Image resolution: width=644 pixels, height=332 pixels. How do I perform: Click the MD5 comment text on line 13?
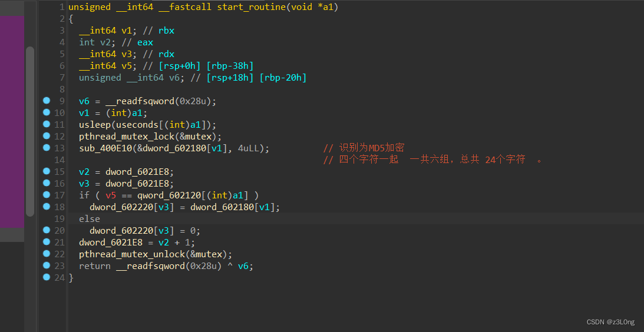[372, 148]
